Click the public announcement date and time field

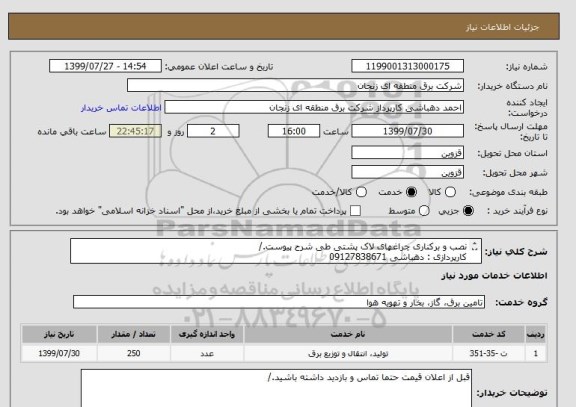105,66
